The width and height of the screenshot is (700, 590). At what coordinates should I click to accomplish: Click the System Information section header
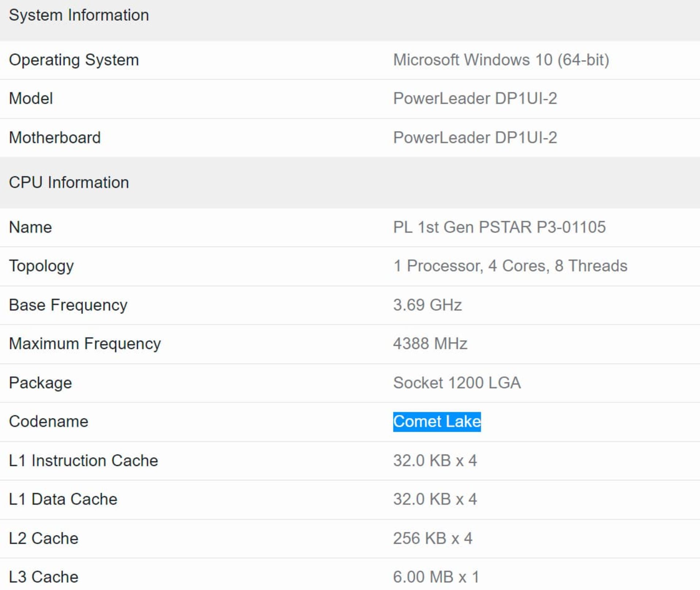tap(79, 15)
